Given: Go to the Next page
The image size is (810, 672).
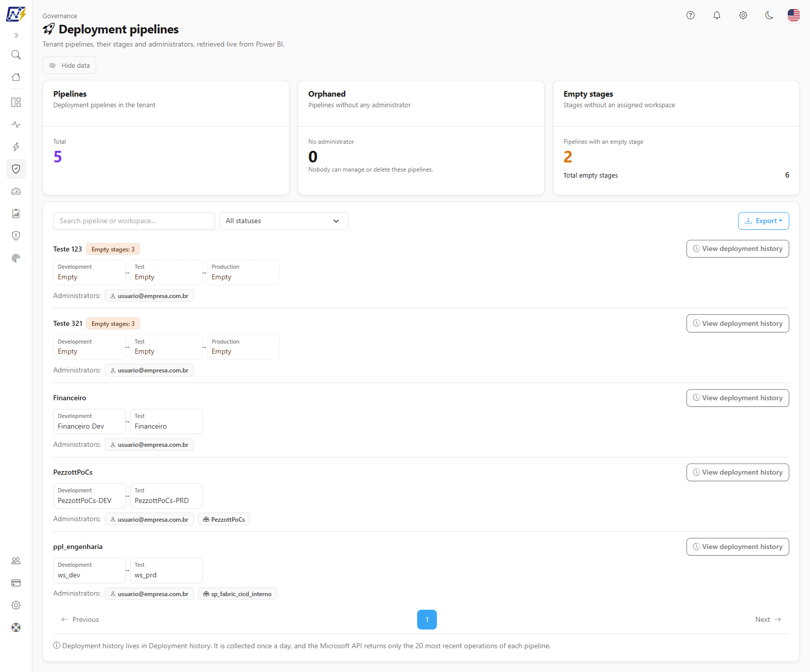Looking at the screenshot, I should click(768, 619).
